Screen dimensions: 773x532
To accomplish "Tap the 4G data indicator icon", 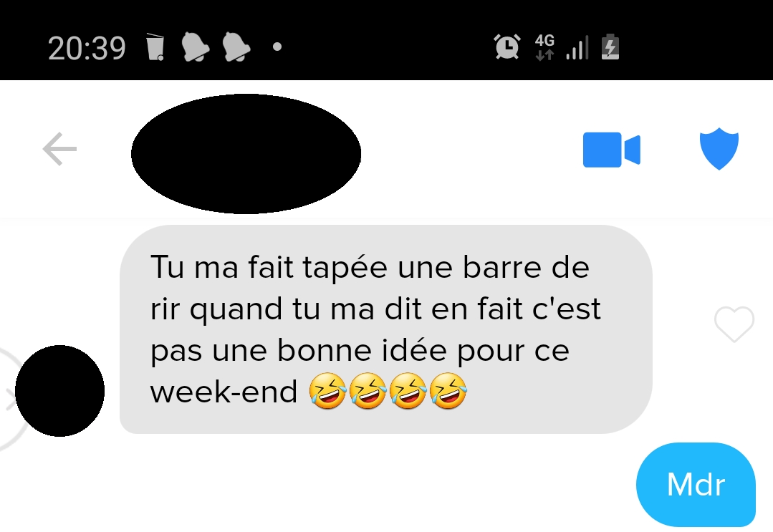I will tap(544, 47).
